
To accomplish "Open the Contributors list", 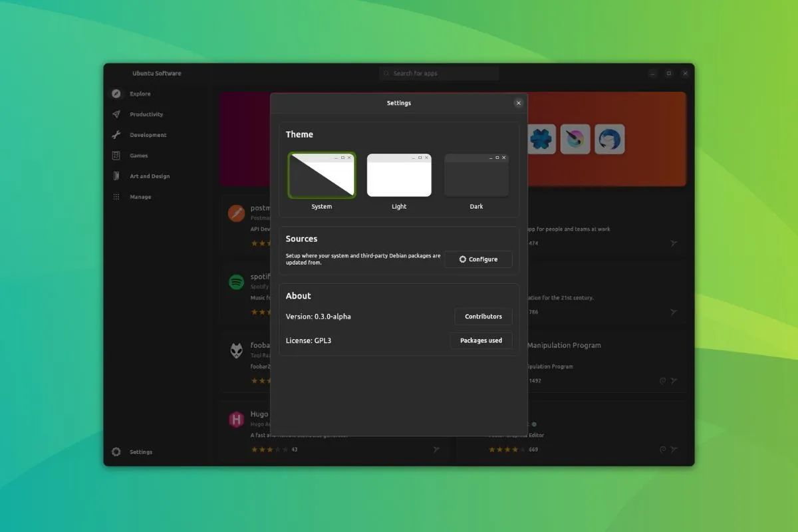I will coord(483,317).
